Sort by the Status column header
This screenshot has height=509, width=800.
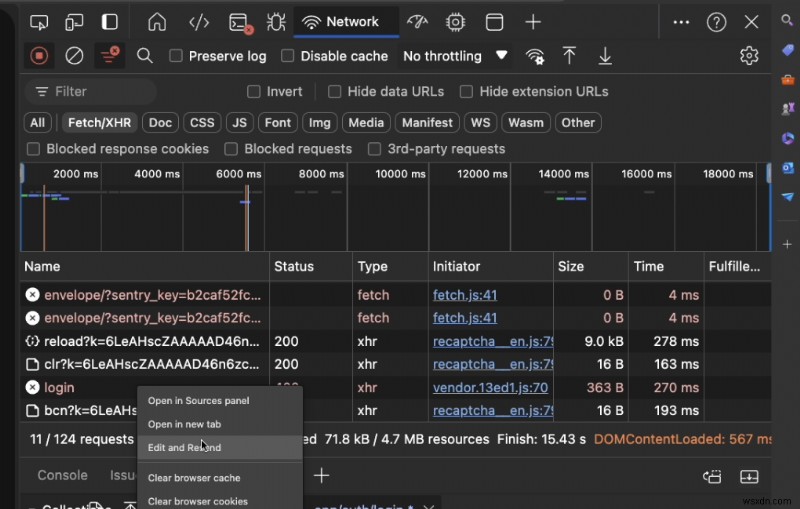311,267
